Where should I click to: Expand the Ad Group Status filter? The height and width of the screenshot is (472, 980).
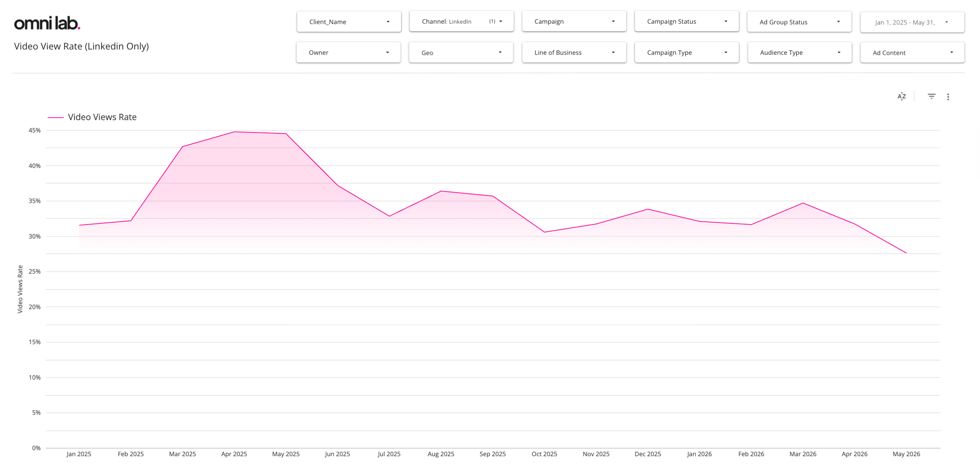799,22
